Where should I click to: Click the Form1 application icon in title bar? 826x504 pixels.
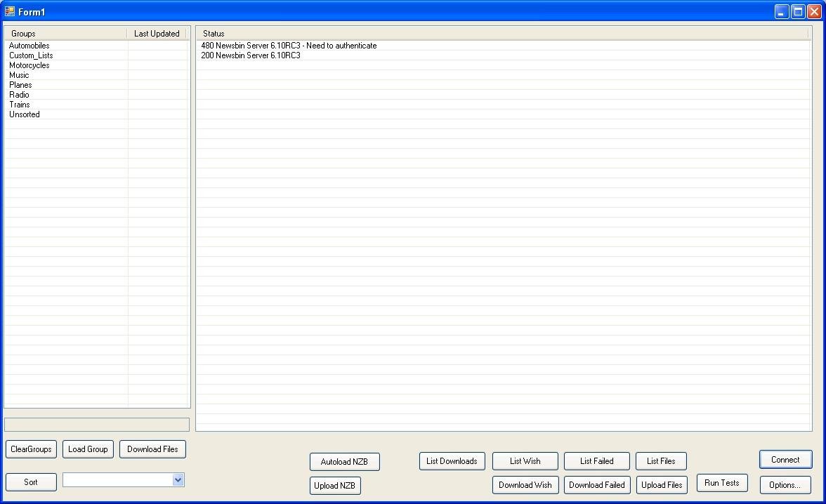[10, 11]
